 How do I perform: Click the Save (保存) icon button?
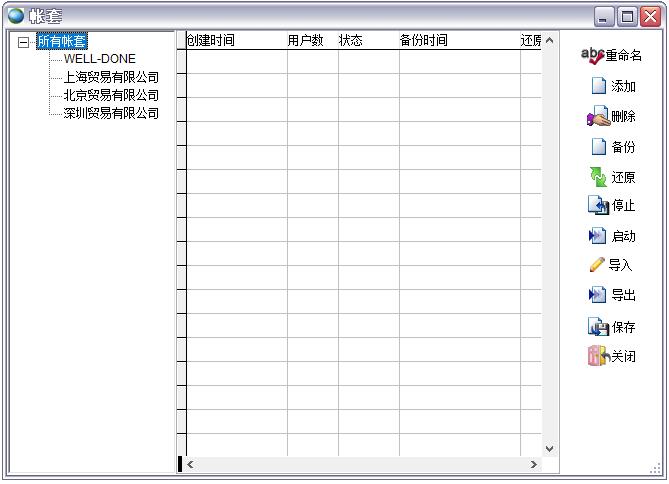[598, 327]
